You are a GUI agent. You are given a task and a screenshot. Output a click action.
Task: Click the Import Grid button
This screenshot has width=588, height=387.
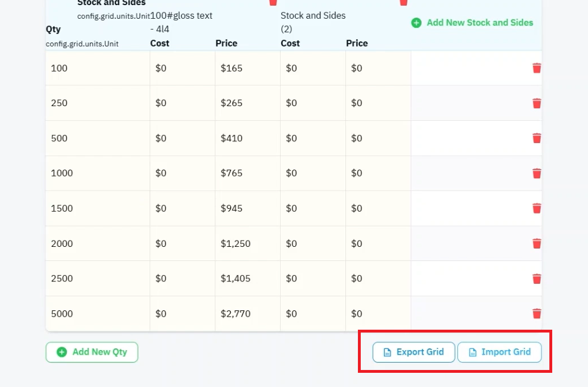click(x=499, y=352)
